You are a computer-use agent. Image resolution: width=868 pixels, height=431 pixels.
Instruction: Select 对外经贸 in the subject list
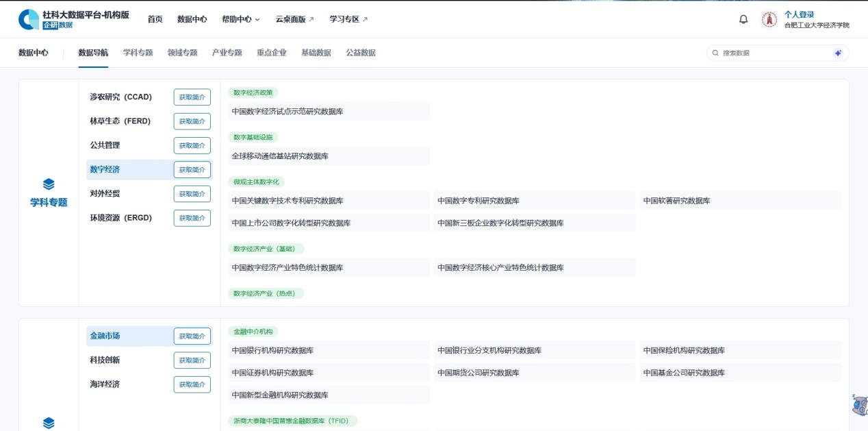click(105, 194)
